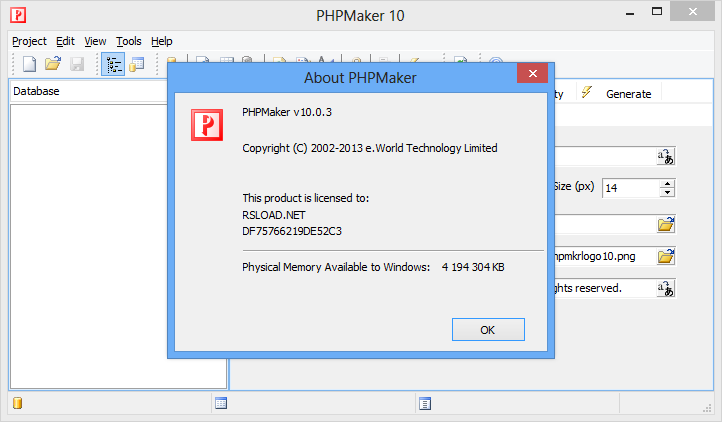Click the serial 'DF75766219DE52C3'
This screenshot has width=722, height=422.
click(x=292, y=231)
